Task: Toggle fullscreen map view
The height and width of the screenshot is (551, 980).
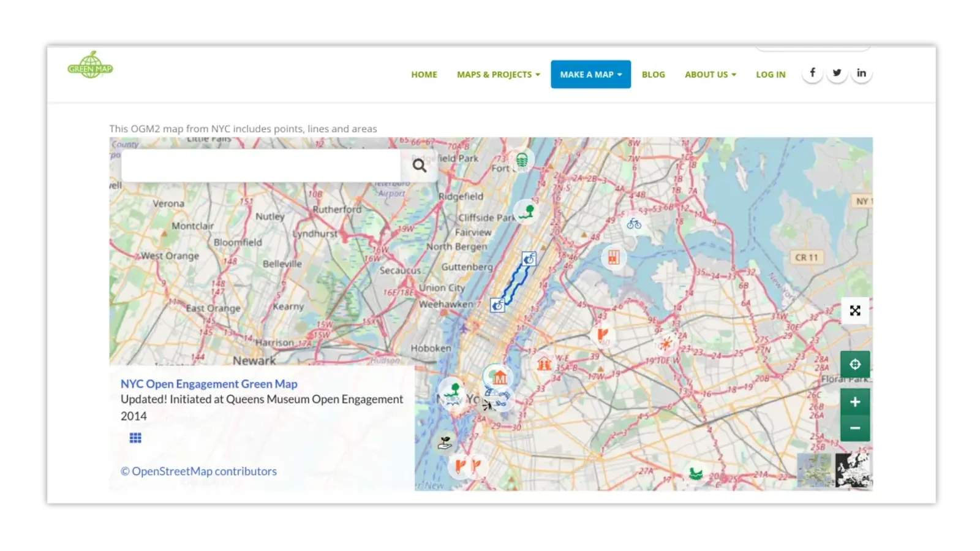Action: pyautogui.click(x=855, y=311)
